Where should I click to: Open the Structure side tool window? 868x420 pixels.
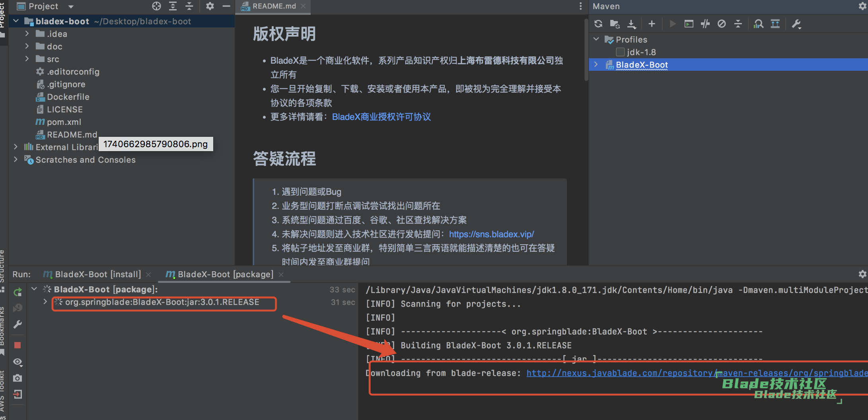[x=2, y=270]
